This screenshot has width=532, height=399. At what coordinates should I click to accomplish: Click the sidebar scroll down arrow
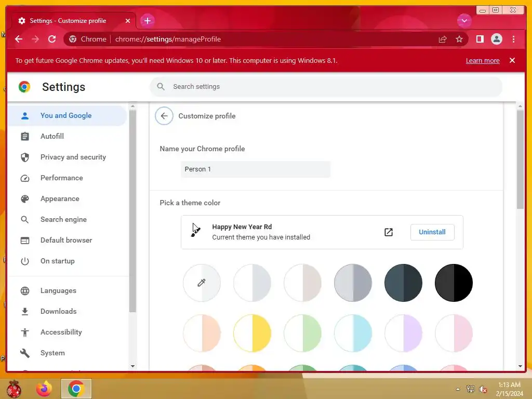point(132,366)
